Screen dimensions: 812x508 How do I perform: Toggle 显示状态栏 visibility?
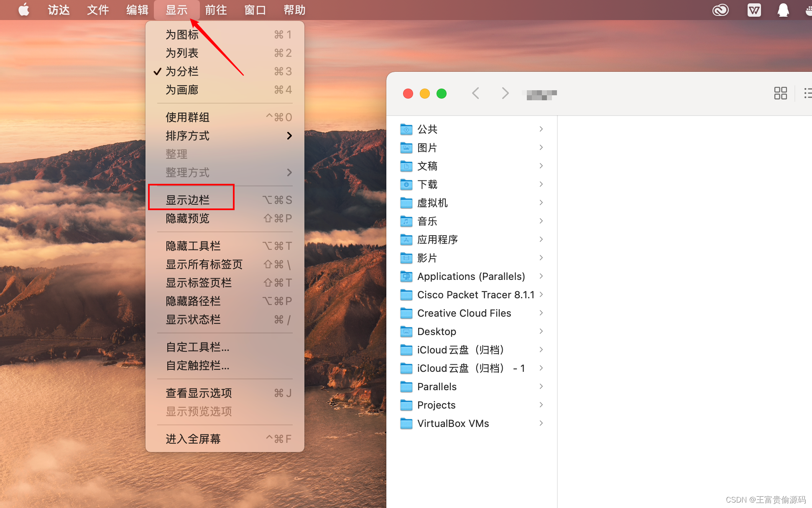[193, 320]
